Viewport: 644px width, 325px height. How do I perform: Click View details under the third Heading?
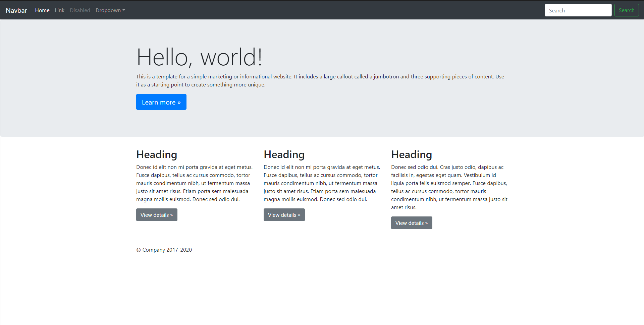pos(411,223)
